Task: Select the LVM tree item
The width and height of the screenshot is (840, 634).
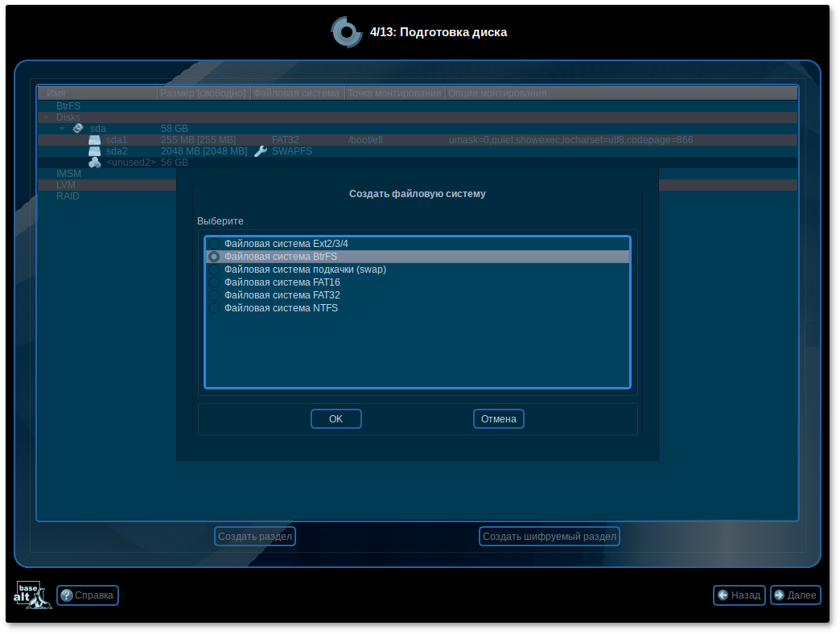Action: pos(66,185)
